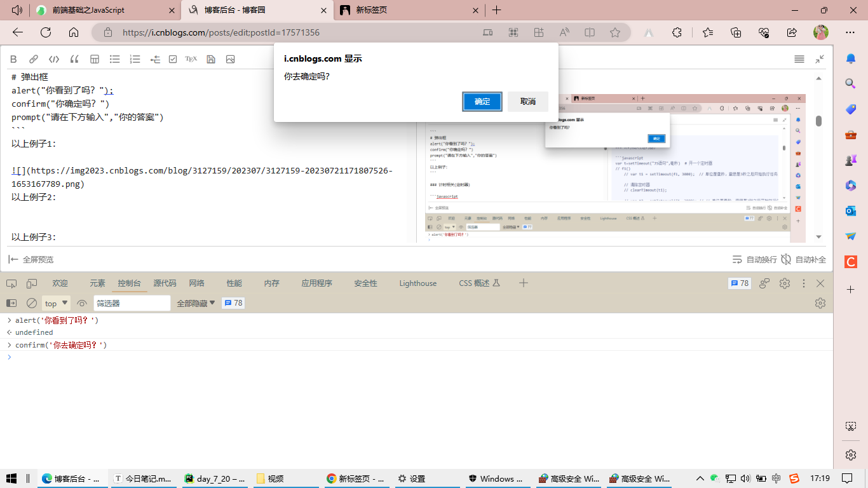868x488 pixels.
Task: Open DevTools customize three-dot menu
Action: [804, 283]
